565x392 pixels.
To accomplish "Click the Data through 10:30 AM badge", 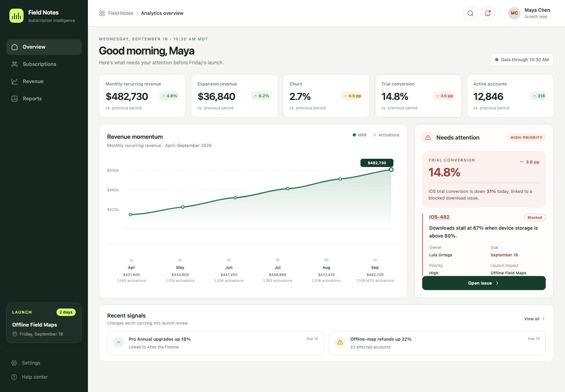I will [x=522, y=60].
